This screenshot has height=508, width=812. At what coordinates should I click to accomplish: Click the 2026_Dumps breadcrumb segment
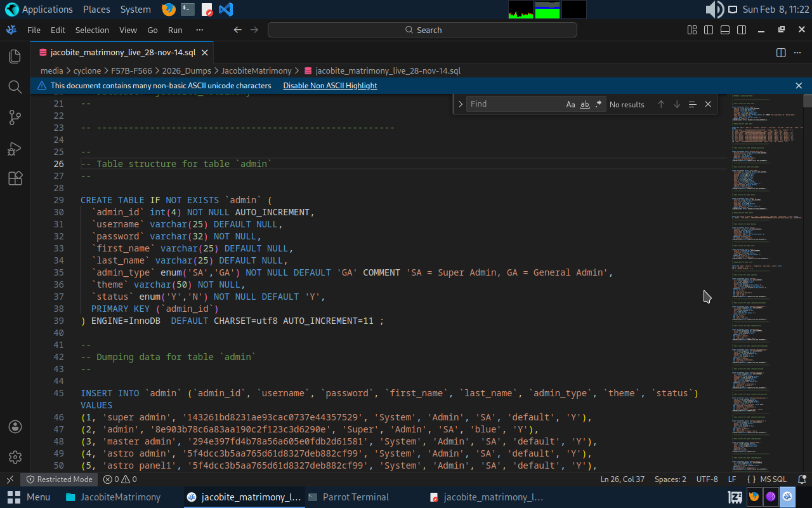[x=187, y=70]
